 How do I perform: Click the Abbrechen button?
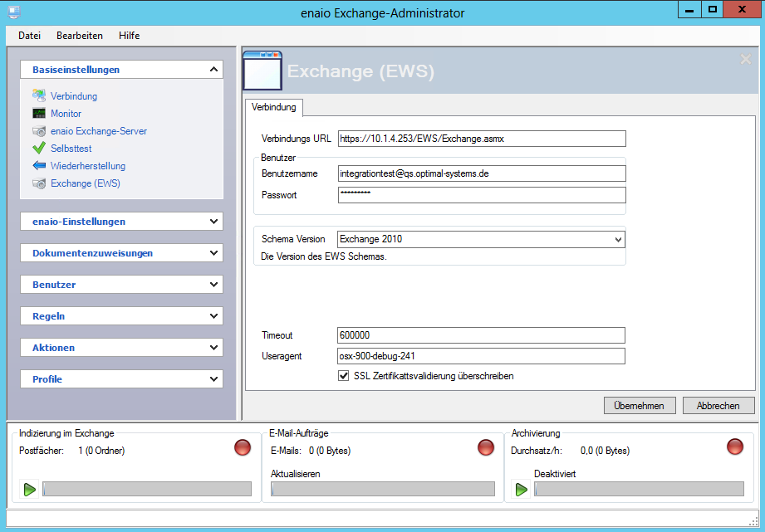point(718,406)
